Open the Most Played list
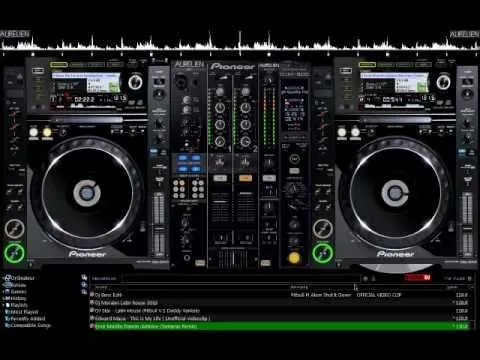 point(24,312)
